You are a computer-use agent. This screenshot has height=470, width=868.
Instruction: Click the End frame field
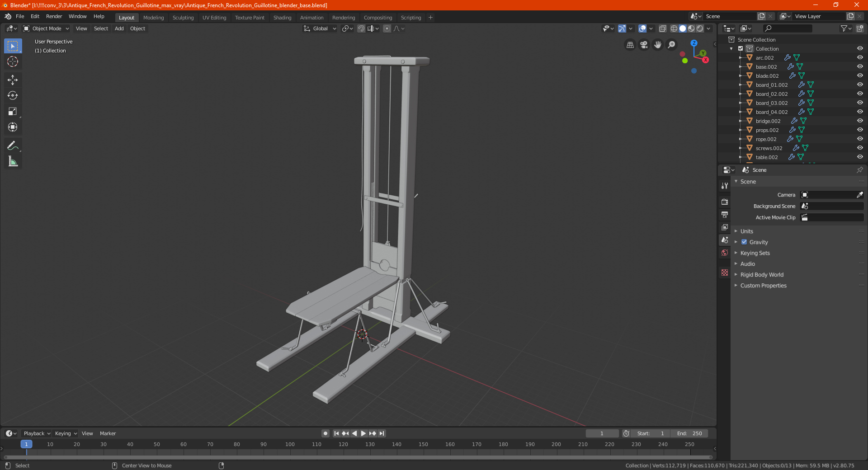click(689, 433)
